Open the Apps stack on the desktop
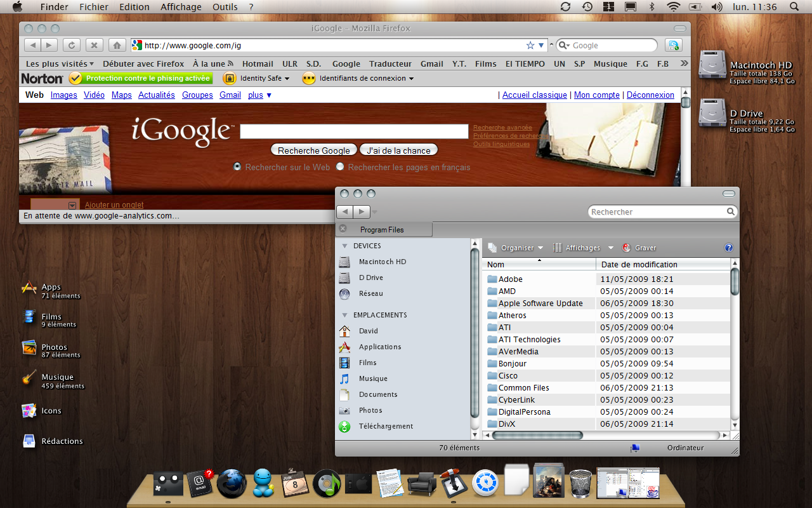 pyautogui.click(x=29, y=288)
